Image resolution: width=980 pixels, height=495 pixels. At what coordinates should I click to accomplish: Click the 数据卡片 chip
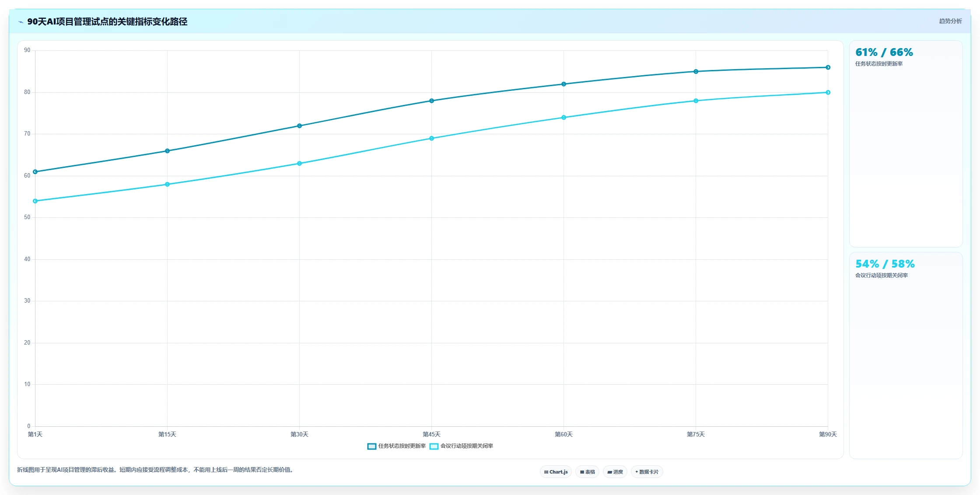click(x=647, y=472)
